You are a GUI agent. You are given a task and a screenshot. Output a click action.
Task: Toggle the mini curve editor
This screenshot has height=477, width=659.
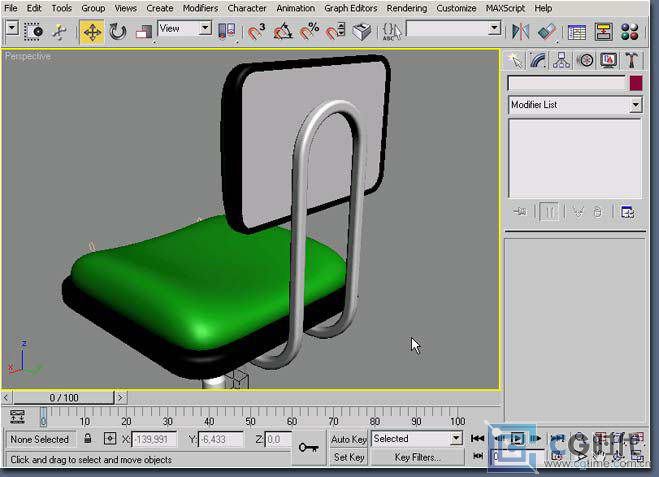(17, 416)
